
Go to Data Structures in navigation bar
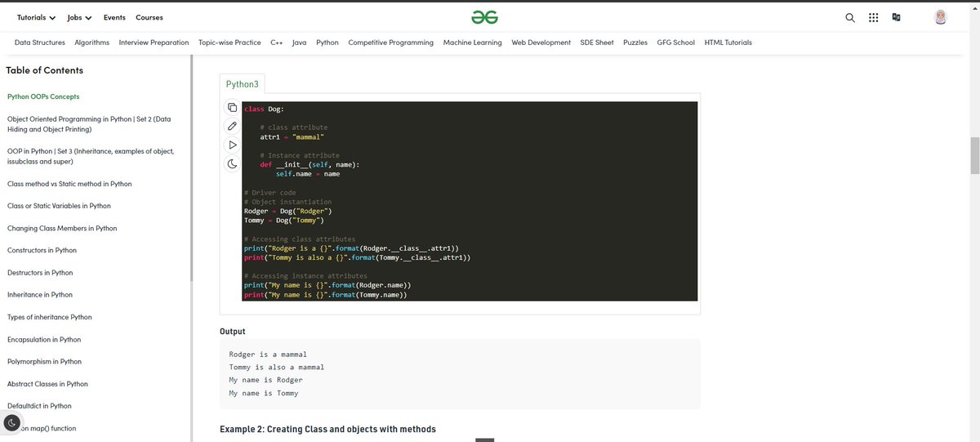[40, 42]
